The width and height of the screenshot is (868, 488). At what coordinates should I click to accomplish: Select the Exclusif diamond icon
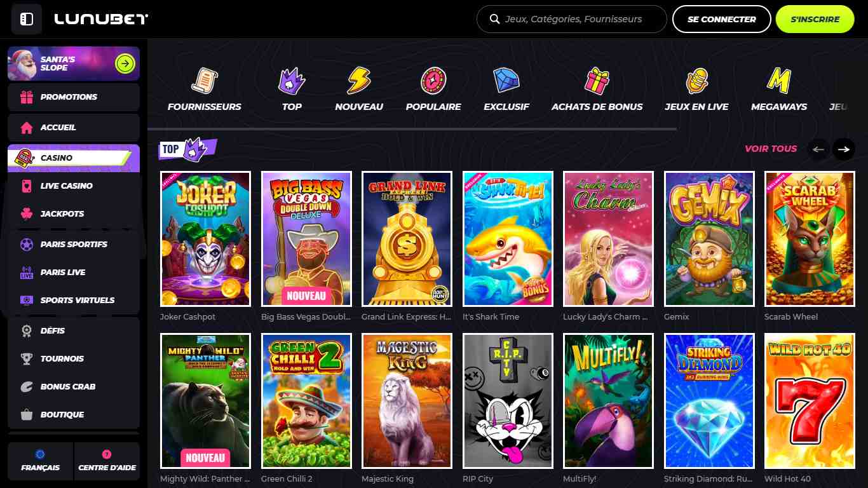[x=506, y=81]
